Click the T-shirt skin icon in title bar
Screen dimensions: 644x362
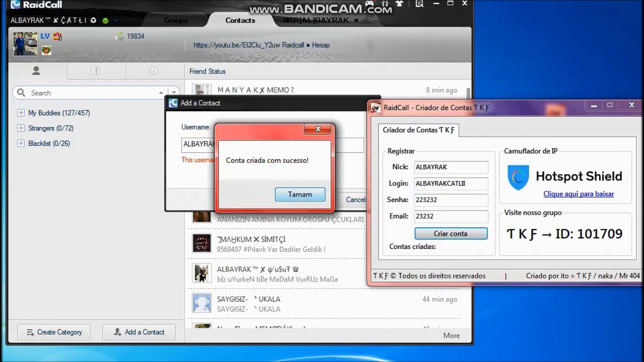click(400, 4)
